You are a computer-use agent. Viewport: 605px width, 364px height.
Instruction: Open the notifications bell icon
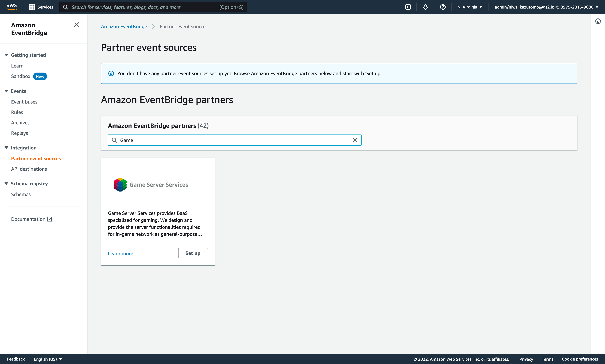pyautogui.click(x=425, y=7)
